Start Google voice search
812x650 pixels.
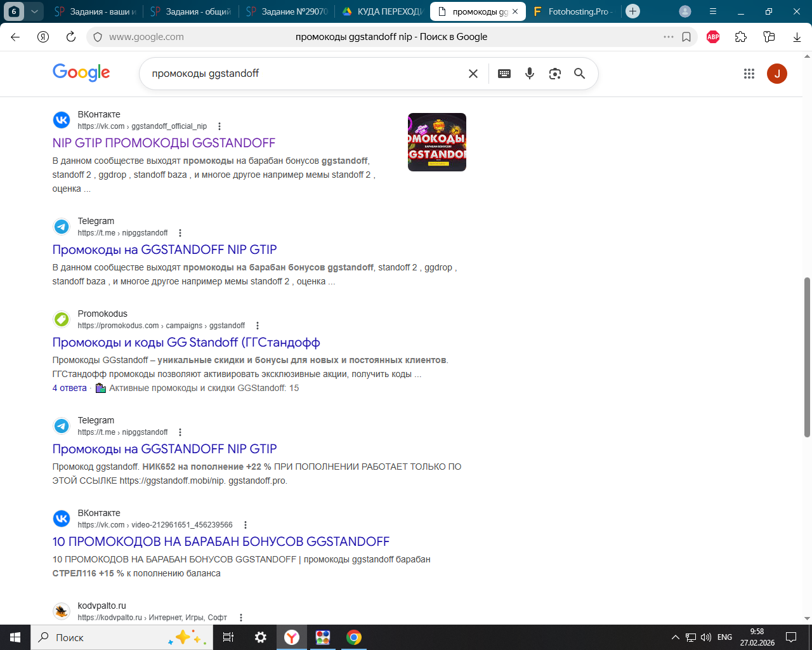[530, 74]
